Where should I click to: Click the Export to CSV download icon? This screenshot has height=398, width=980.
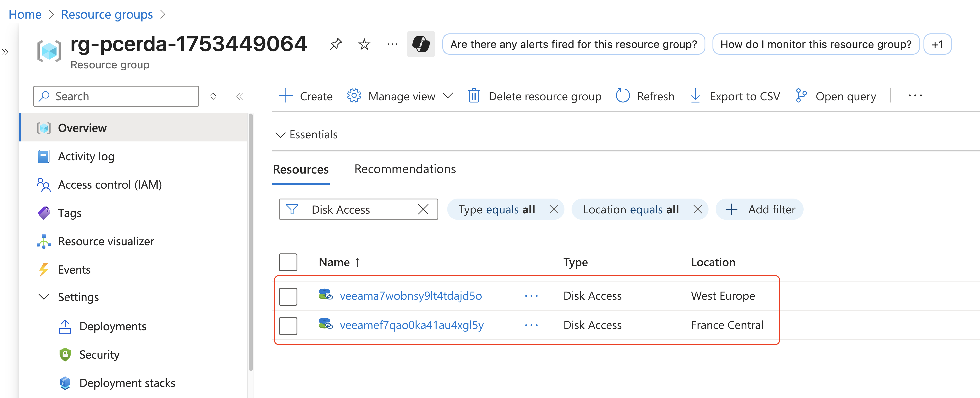tap(695, 96)
